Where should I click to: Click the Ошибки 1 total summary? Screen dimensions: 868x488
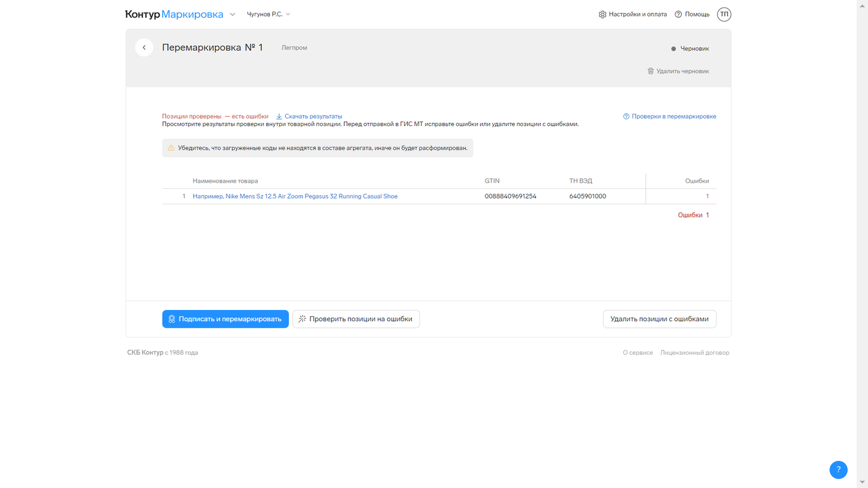[694, 215]
